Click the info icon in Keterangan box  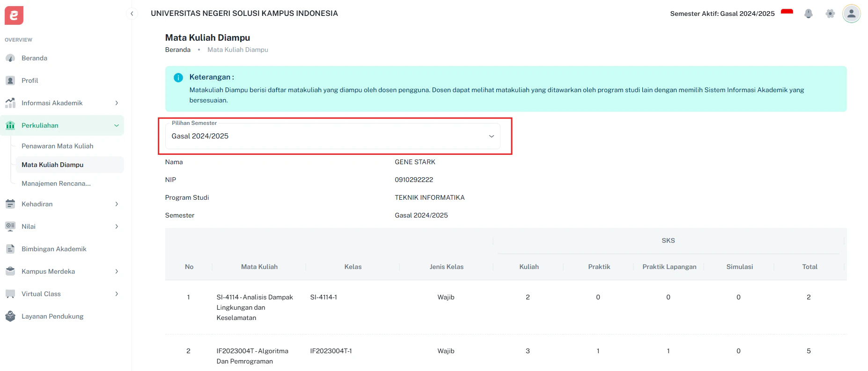coord(178,78)
